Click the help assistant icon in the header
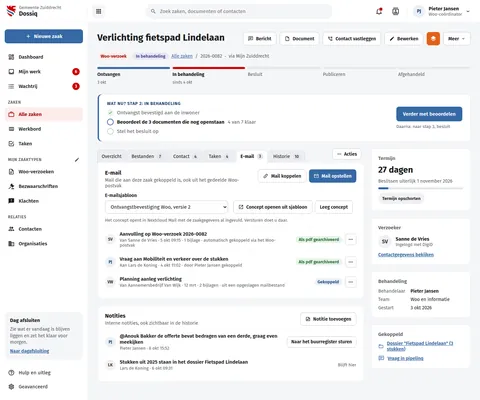The image size is (480, 400). pos(395,11)
